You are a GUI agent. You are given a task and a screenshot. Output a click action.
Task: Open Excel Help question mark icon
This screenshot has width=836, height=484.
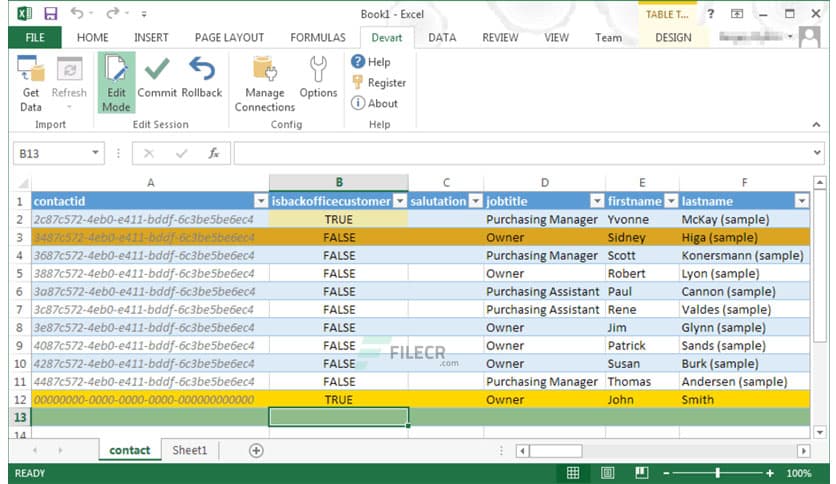711,14
